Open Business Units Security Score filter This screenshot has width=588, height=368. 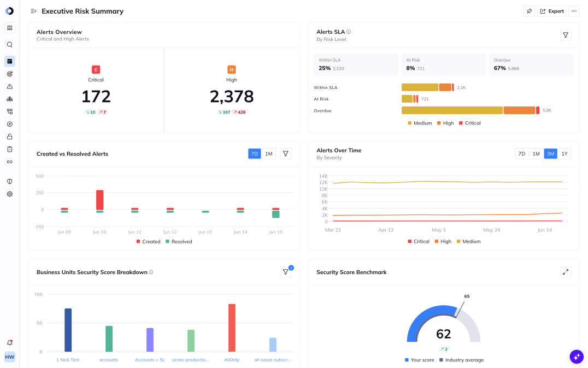click(285, 272)
